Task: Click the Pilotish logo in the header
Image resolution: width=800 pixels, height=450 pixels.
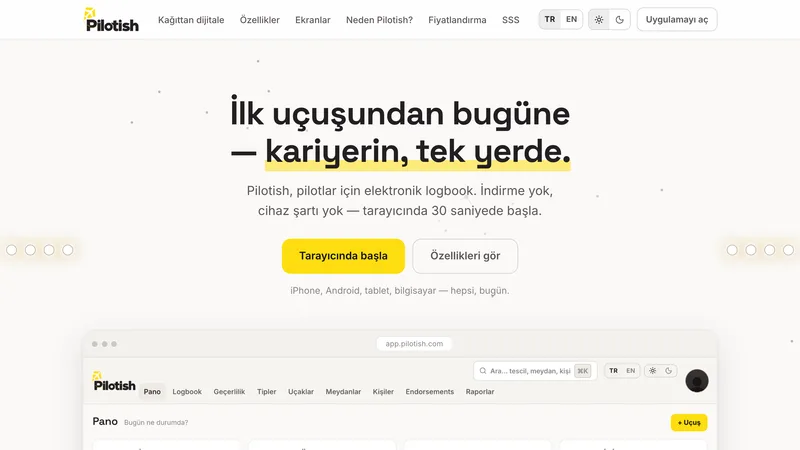Action: point(111,20)
